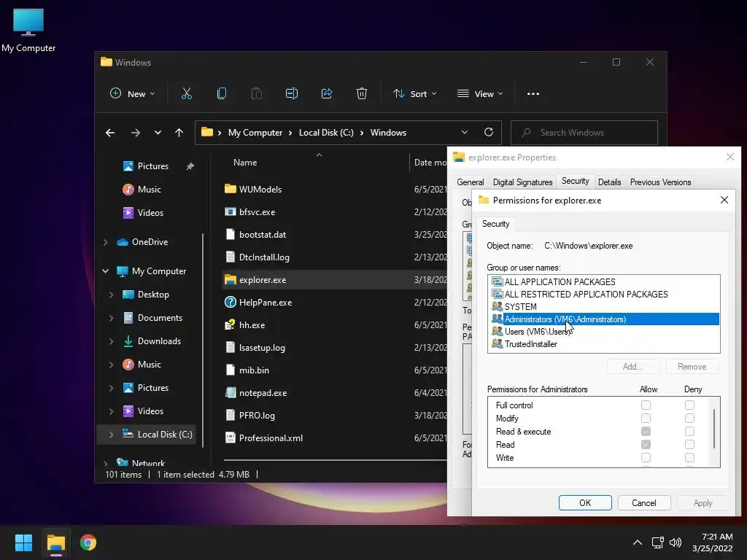Select the notepad.exe file
747x560 pixels.
[263, 393]
